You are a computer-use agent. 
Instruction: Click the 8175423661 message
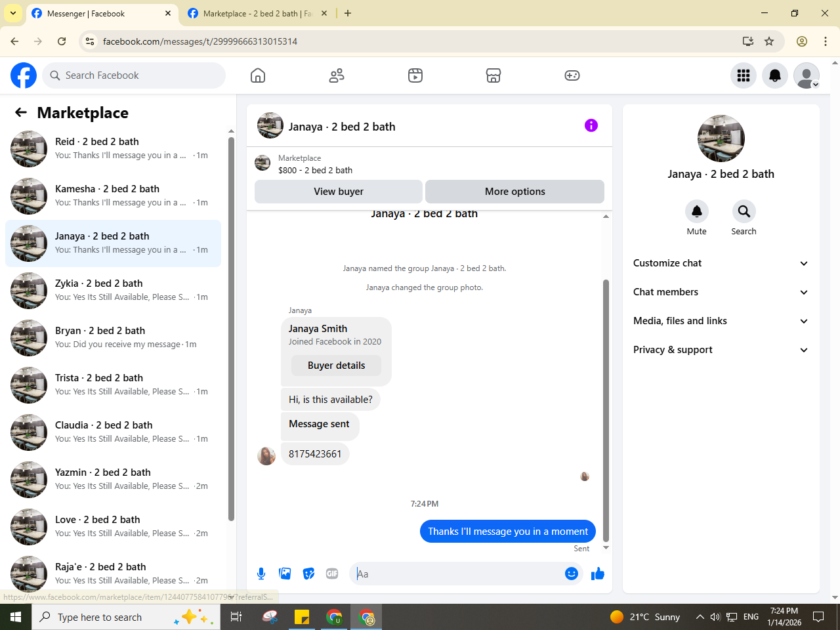[x=315, y=454]
